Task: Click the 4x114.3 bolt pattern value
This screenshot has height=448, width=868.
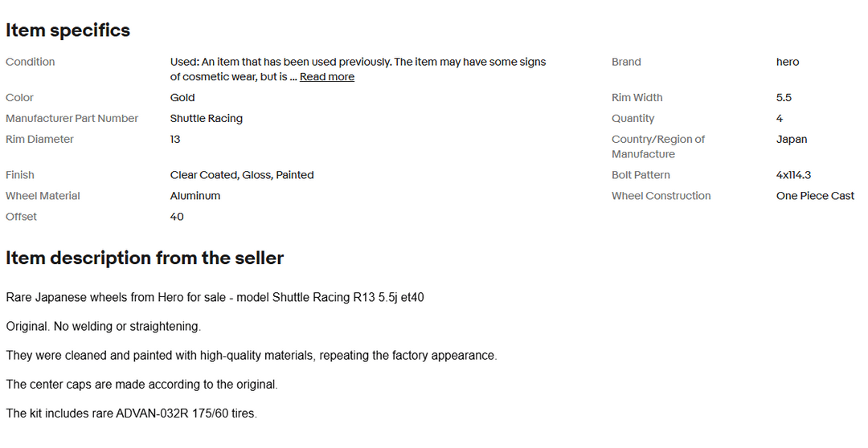Action: coord(793,175)
